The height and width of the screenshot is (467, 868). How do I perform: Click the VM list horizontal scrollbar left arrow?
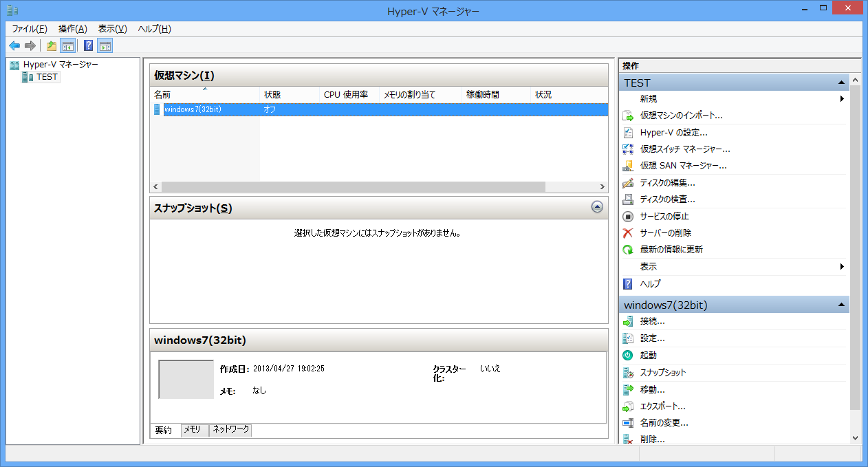(155, 187)
